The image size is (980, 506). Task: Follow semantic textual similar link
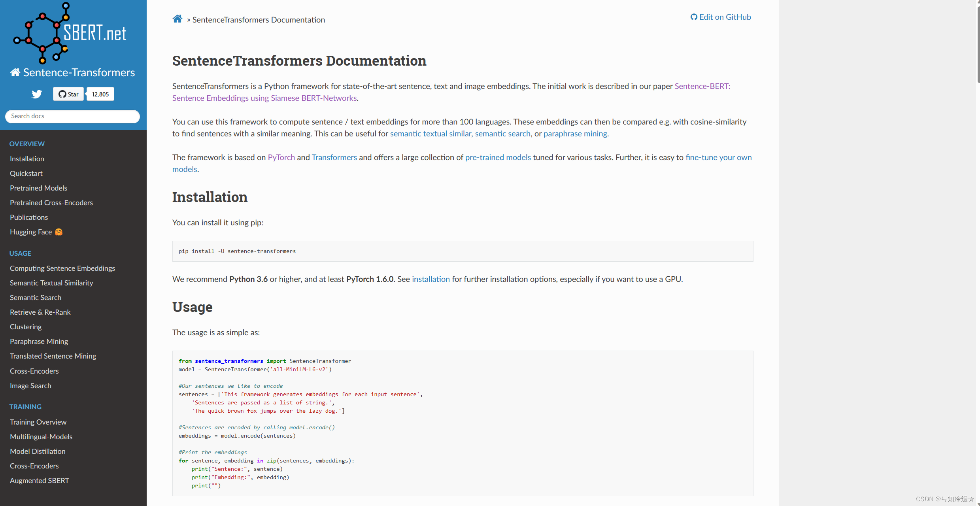431,134
